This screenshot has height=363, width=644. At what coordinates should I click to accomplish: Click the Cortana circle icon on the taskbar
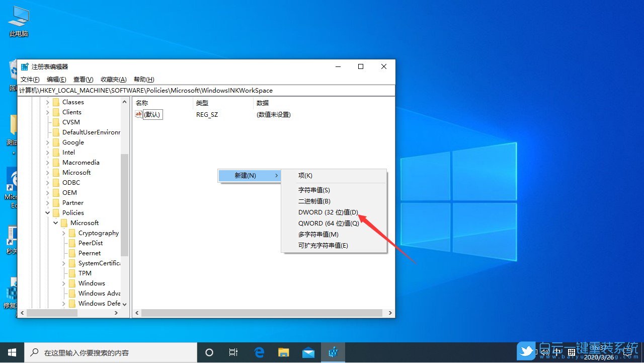coord(209,352)
